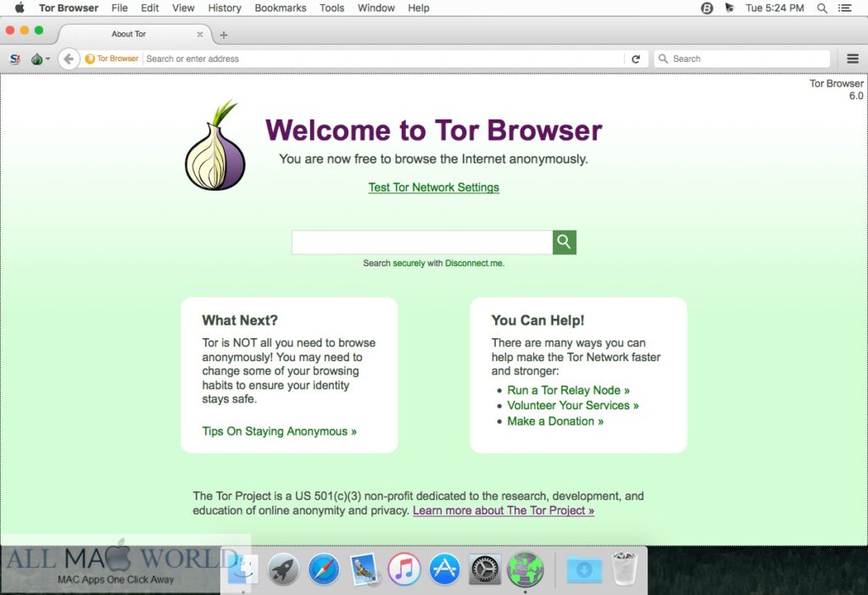
Task: Open Run a Tor Relay Node link
Action: coord(568,390)
